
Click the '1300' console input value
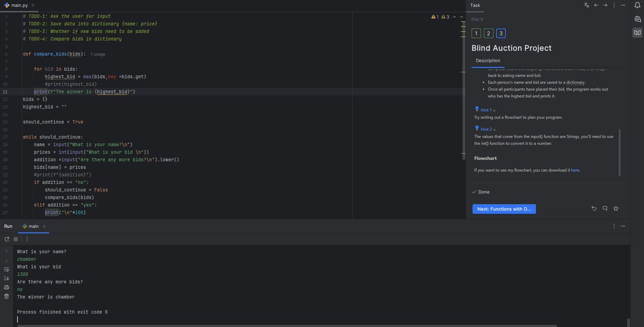(23, 274)
